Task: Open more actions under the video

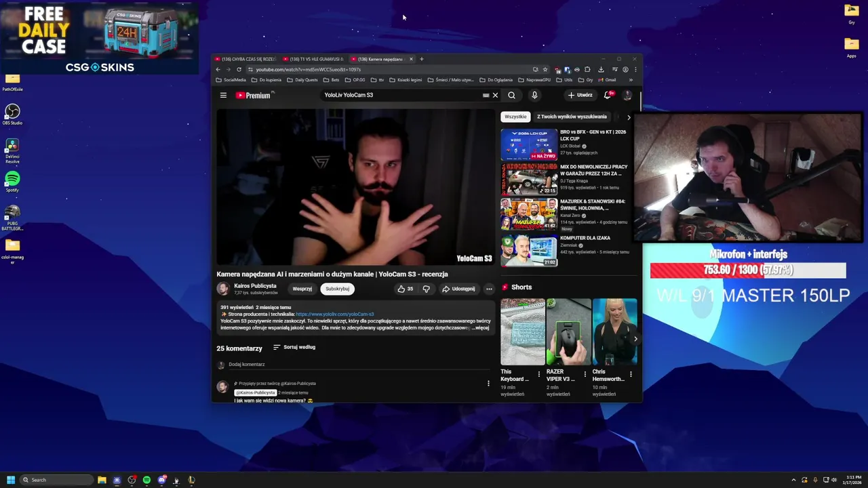Action: pos(489,289)
